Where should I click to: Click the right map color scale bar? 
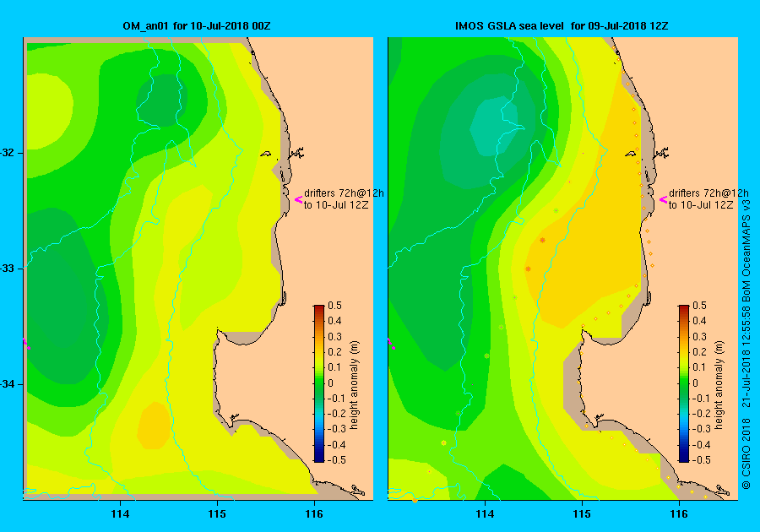[683, 383]
